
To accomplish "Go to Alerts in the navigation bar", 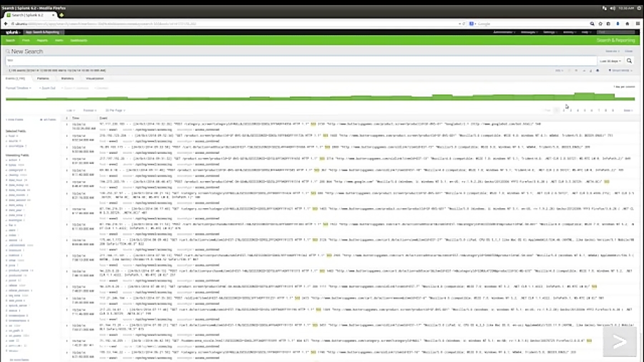I will pyautogui.click(x=59, y=40).
